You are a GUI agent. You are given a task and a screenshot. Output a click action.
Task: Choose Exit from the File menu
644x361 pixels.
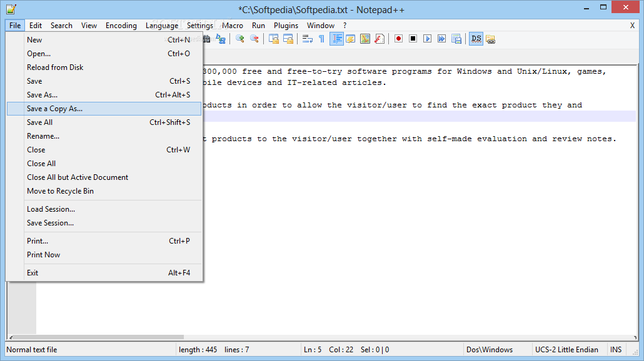click(x=104, y=273)
